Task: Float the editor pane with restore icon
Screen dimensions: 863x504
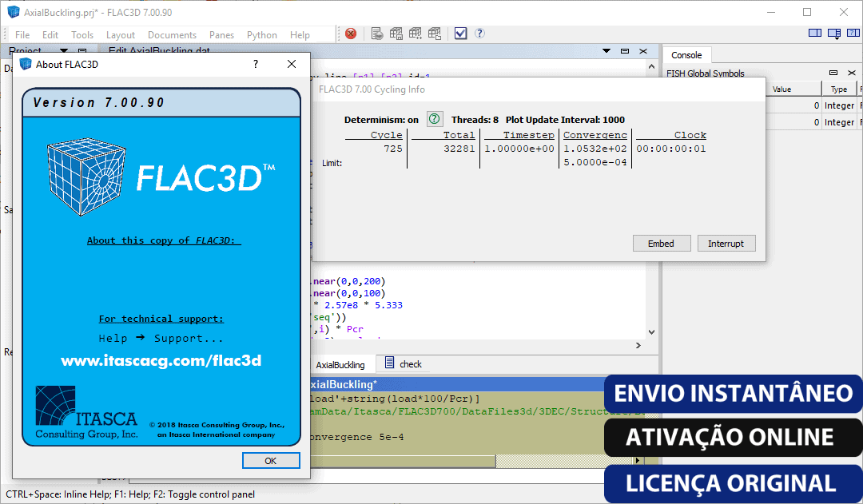Action: point(625,50)
